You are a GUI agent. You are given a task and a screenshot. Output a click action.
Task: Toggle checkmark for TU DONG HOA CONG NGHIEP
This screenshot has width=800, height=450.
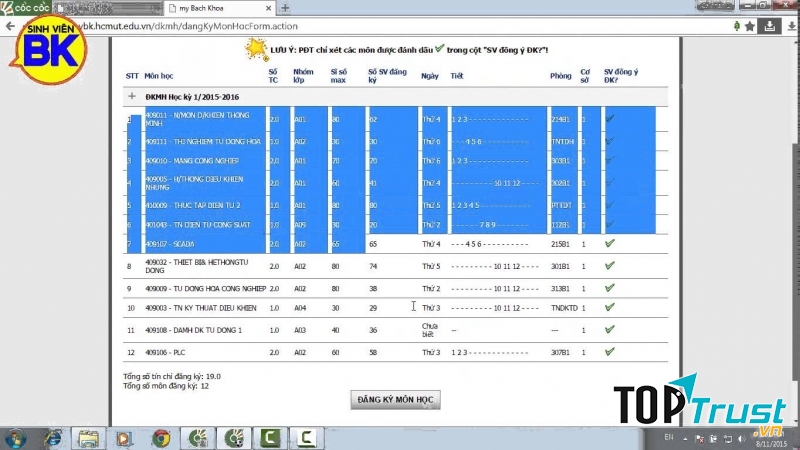click(609, 288)
